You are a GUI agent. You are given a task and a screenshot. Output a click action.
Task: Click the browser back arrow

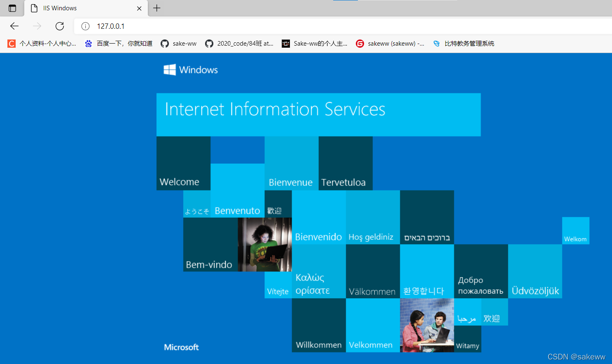[14, 26]
